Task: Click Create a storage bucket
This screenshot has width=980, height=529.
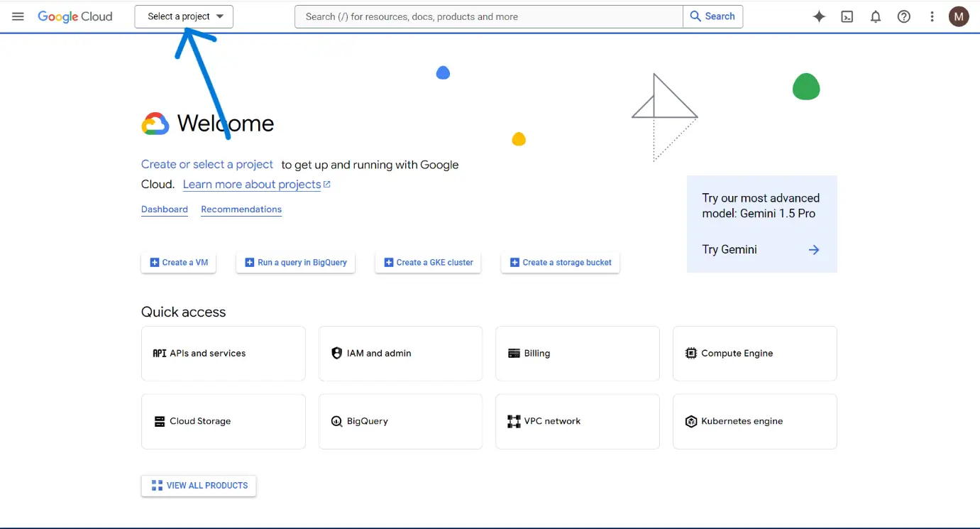Action: [560, 262]
